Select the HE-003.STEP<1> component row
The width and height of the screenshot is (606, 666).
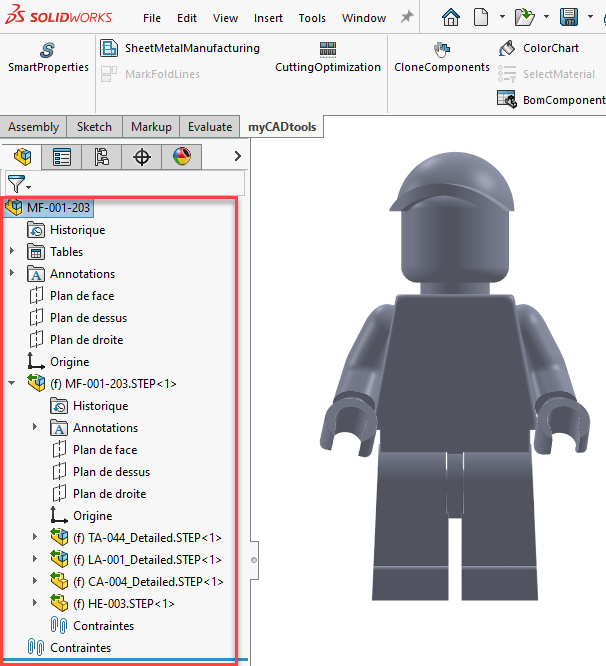coord(112,603)
